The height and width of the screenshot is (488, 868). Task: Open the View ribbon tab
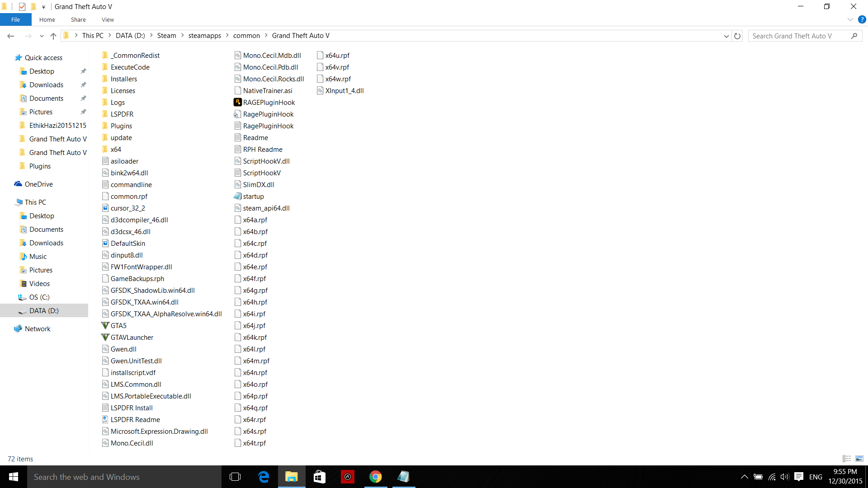[108, 19]
